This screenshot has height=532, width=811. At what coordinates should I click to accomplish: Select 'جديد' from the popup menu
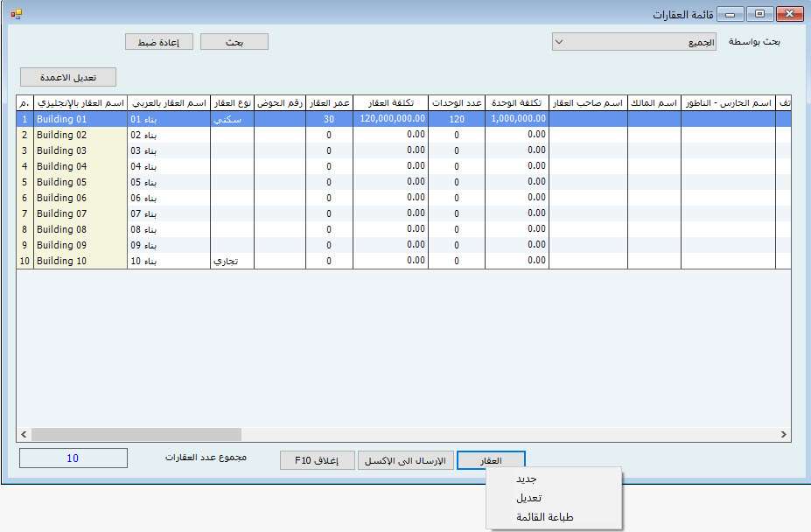pos(526,479)
